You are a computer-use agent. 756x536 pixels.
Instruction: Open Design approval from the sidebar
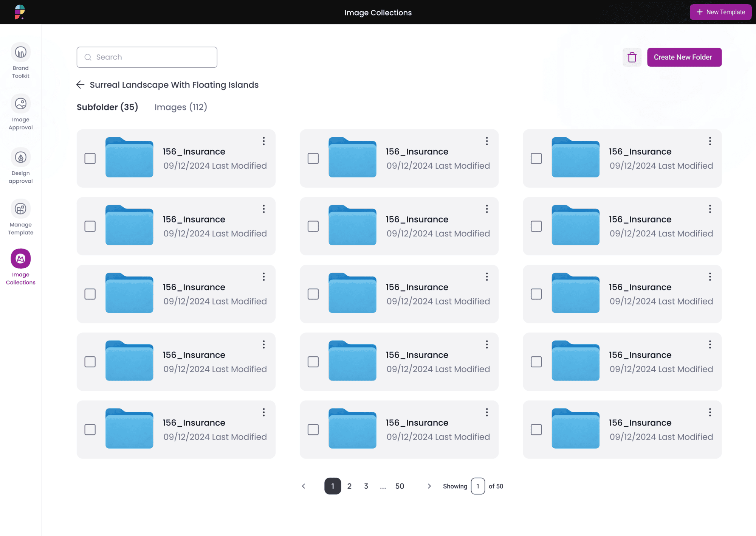click(x=20, y=165)
